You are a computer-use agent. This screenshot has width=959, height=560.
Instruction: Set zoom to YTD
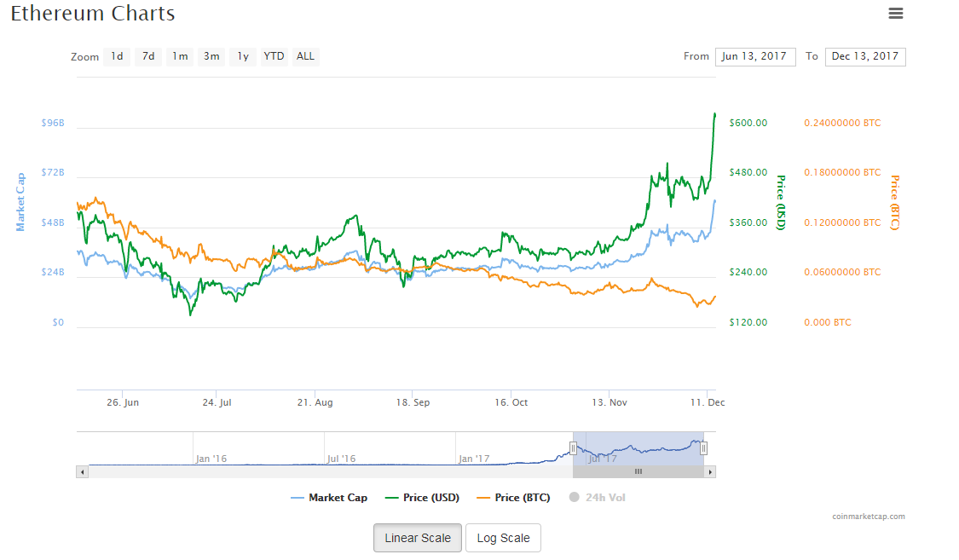pos(274,57)
